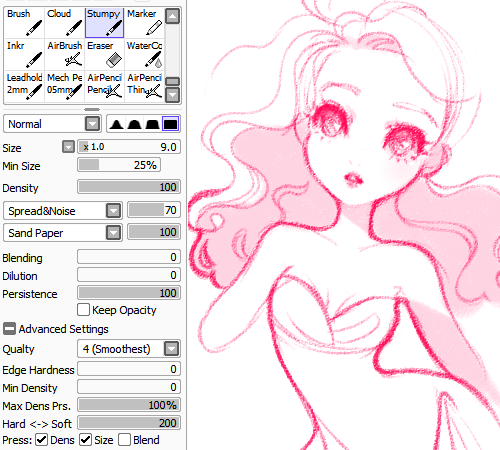
Task: Choose the Marker tool
Action: point(144,23)
